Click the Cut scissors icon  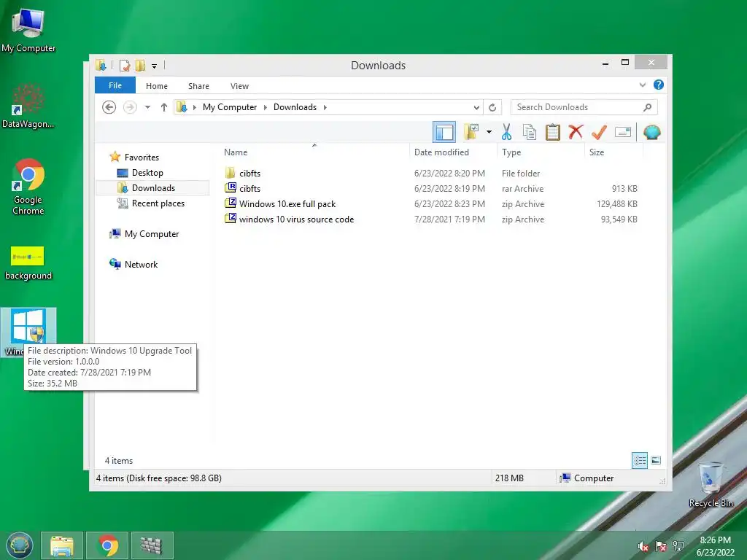click(x=506, y=132)
